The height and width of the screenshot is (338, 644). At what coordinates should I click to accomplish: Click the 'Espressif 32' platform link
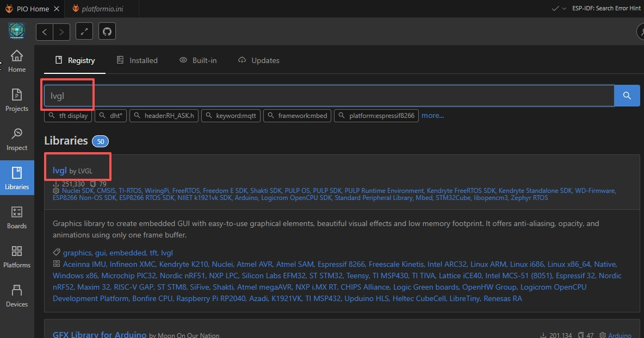[575, 276]
